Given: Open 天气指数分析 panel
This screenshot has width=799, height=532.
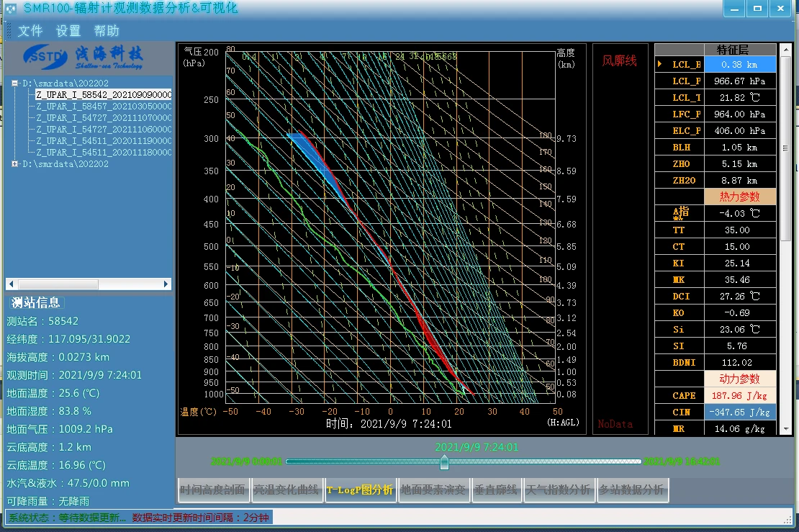Looking at the screenshot, I should [x=558, y=490].
